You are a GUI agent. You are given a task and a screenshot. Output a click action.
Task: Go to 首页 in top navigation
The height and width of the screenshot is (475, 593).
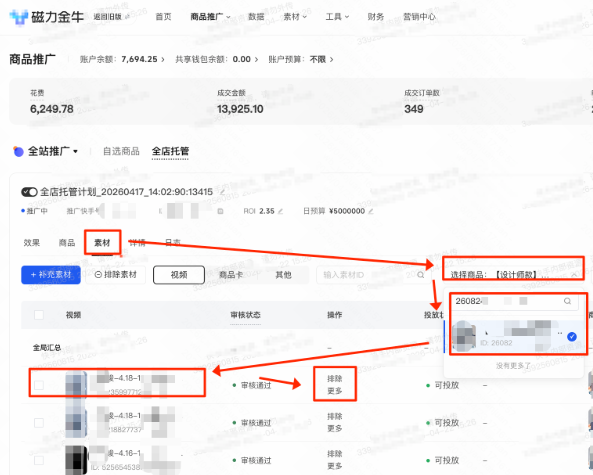click(x=163, y=17)
